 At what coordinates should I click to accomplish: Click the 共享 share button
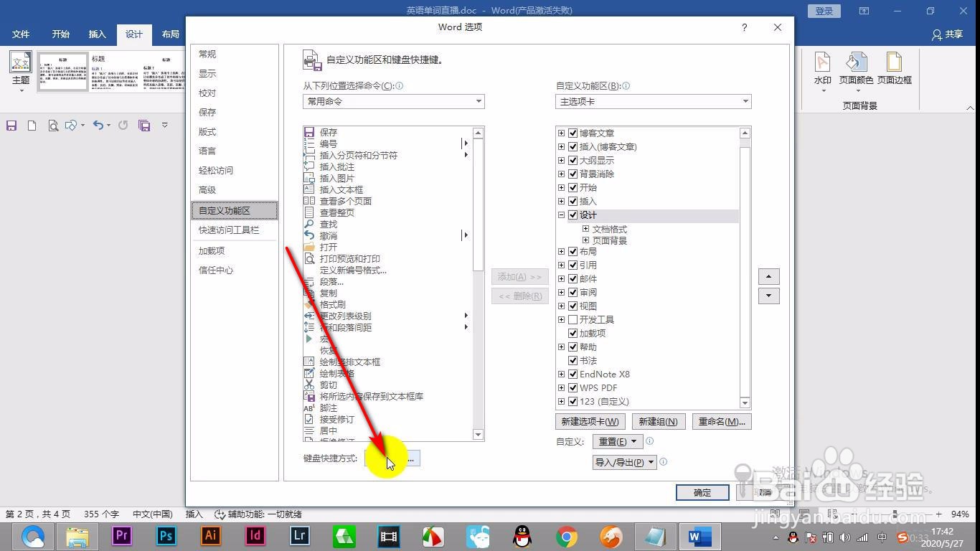947,34
